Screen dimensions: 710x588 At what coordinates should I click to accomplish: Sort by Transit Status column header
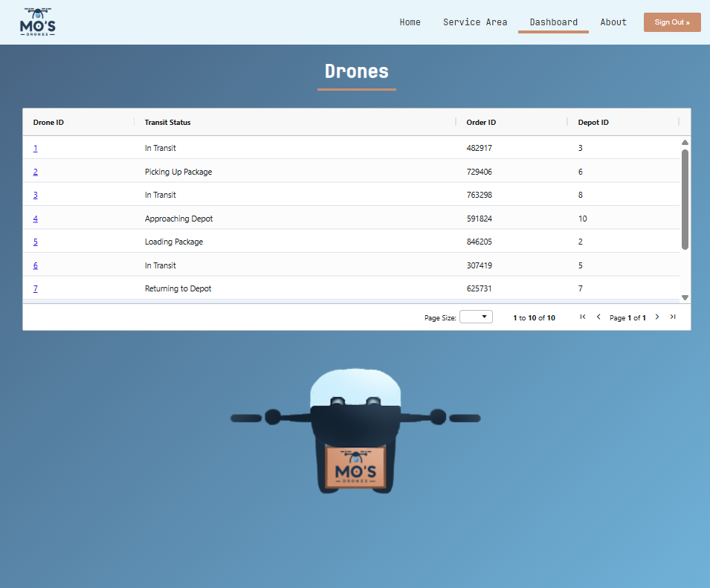coord(167,122)
